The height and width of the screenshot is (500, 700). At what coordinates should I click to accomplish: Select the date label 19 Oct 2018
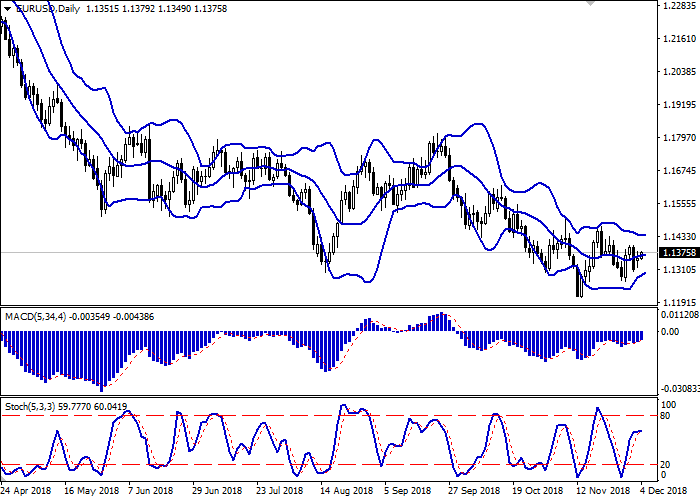(538, 491)
